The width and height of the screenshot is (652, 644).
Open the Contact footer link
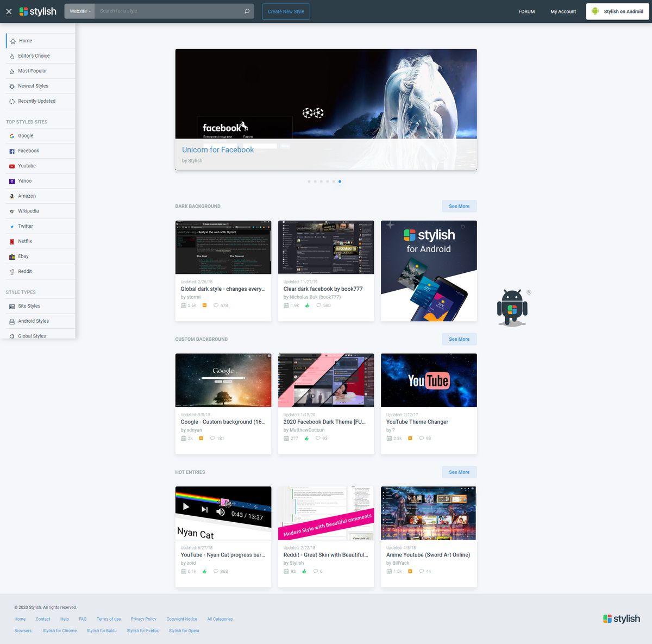coord(43,620)
